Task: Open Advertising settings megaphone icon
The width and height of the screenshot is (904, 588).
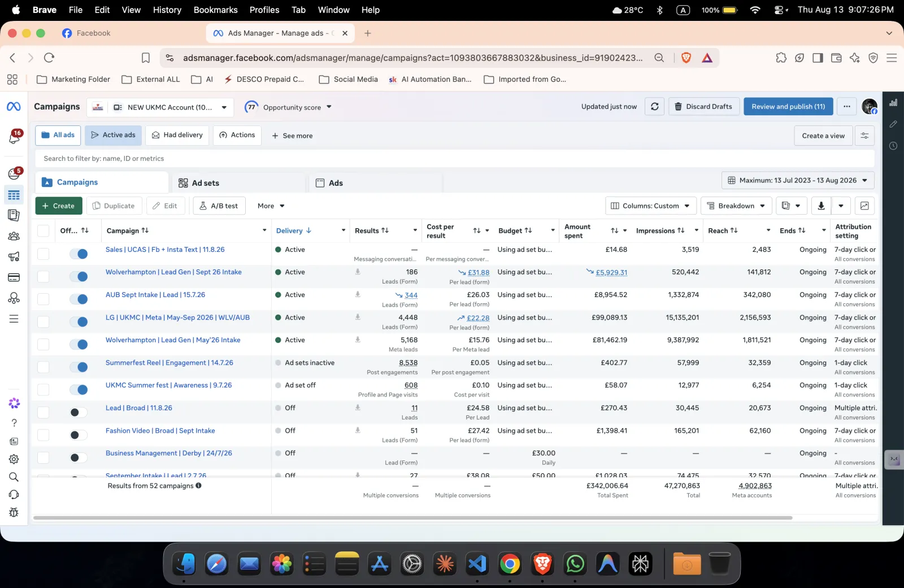Action: (x=14, y=256)
